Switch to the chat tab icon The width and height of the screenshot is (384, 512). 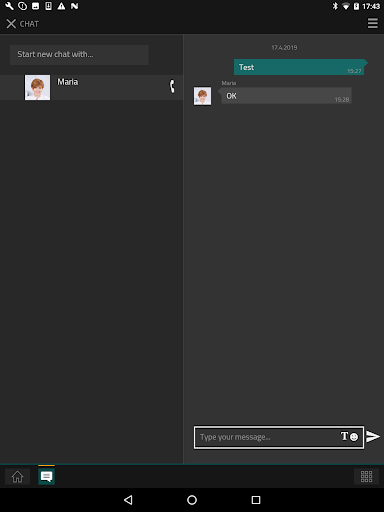(46, 477)
